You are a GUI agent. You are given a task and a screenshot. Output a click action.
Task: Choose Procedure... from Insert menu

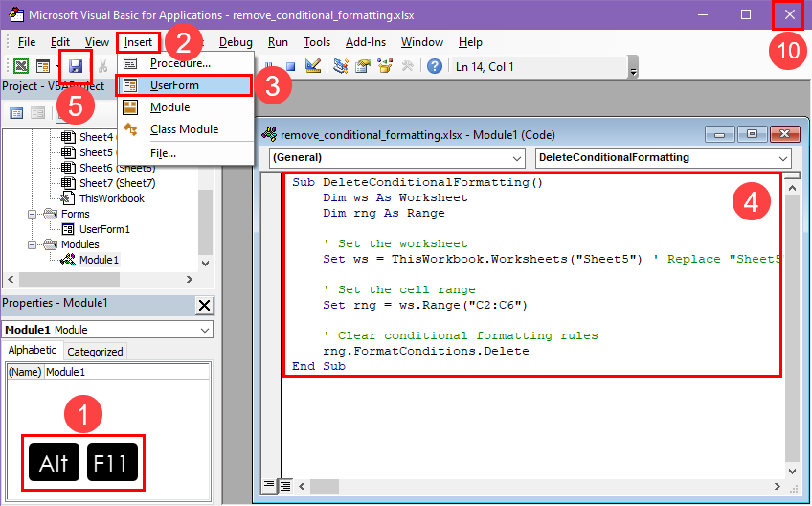coord(186,63)
